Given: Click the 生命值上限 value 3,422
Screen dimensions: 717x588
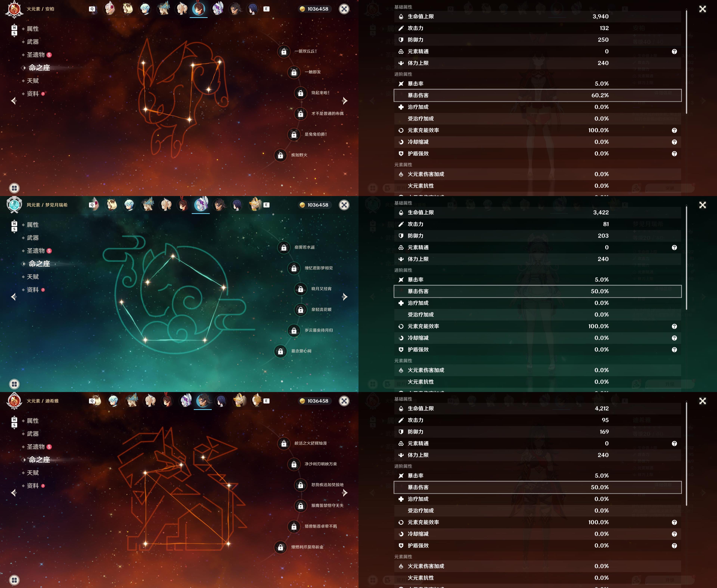Looking at the screenshot, I should (601, 212).
